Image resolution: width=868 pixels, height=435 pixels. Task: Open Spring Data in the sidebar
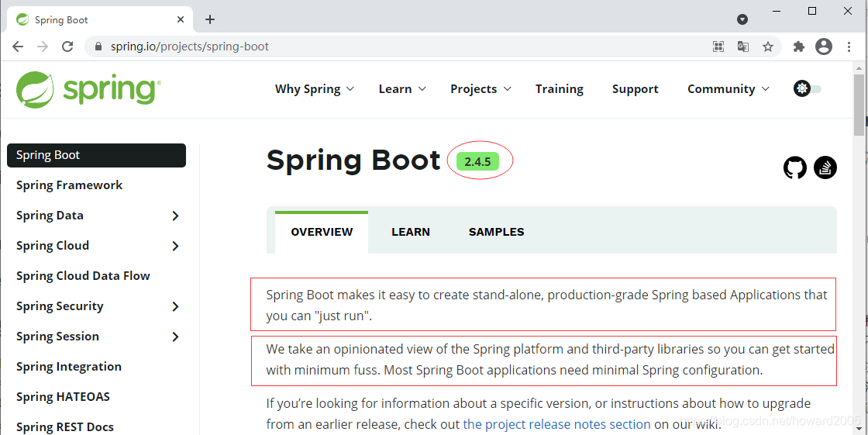point(50,216)
